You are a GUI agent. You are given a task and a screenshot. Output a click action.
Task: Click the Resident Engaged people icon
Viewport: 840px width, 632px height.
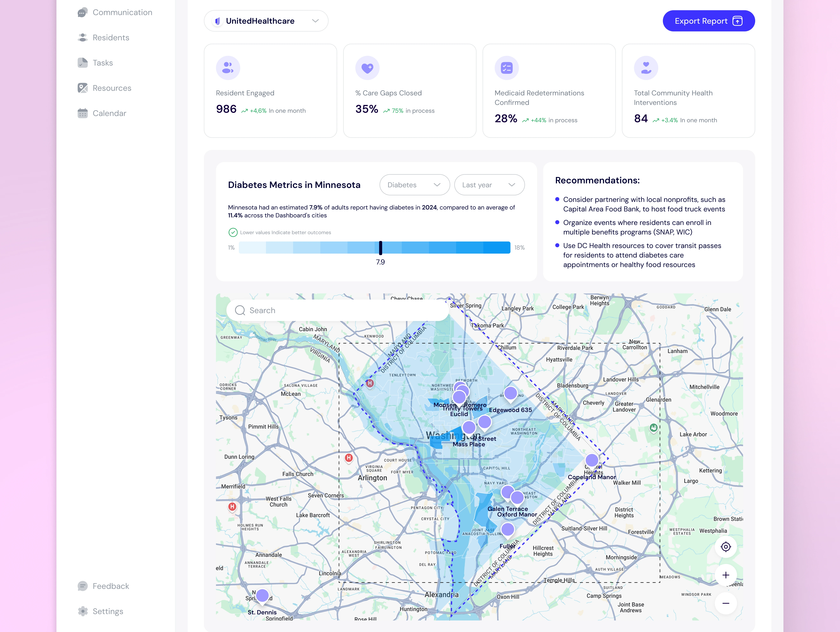coord(228,68)
